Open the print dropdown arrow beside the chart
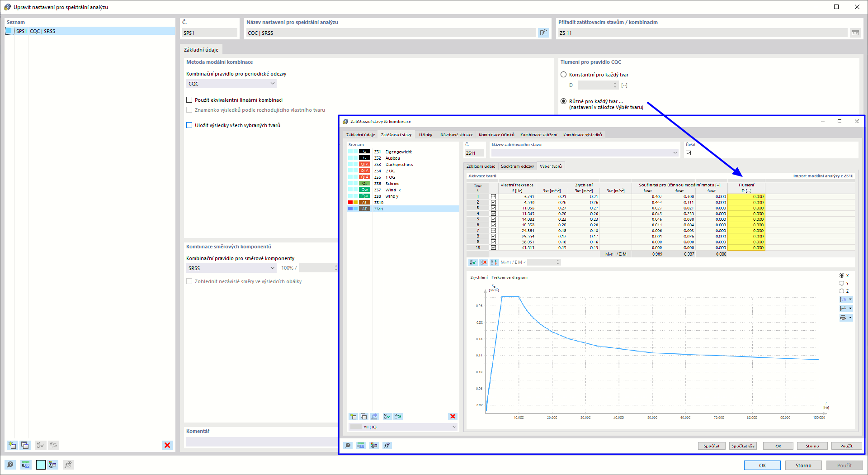The width and height of the screenshot is (868, 475). coord(850,318)
